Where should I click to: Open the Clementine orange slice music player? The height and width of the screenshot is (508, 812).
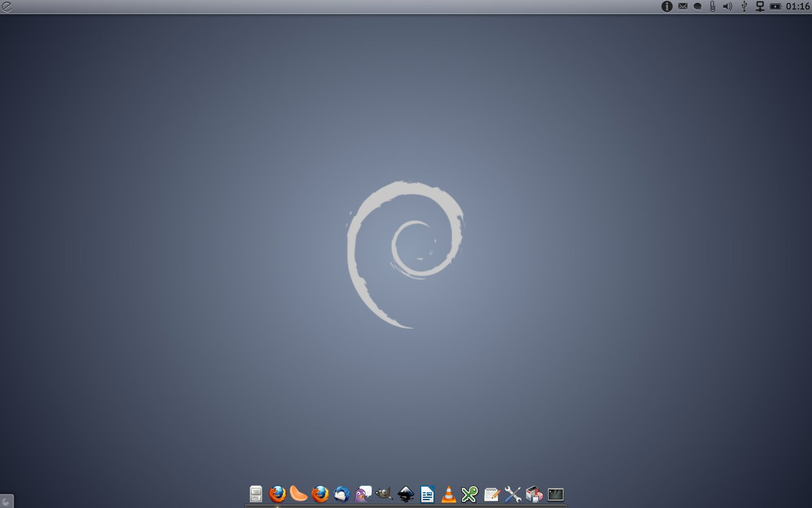point(299,494)
